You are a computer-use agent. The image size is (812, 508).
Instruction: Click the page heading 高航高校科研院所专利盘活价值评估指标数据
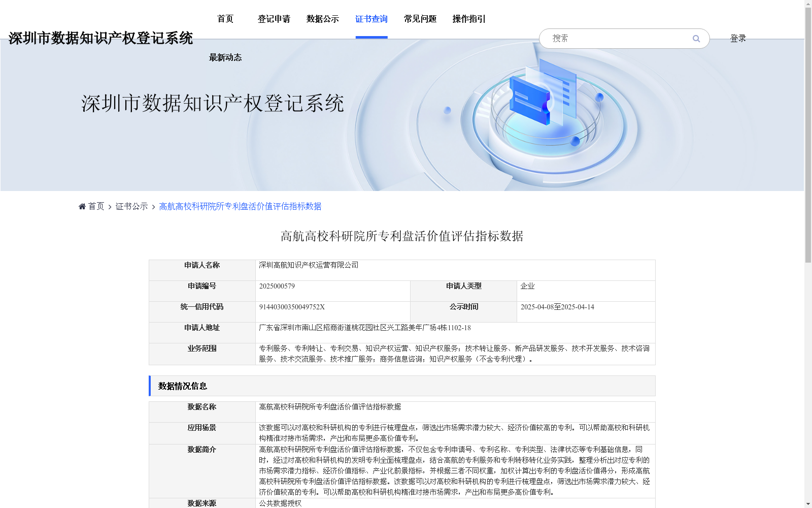coord(402,236)
